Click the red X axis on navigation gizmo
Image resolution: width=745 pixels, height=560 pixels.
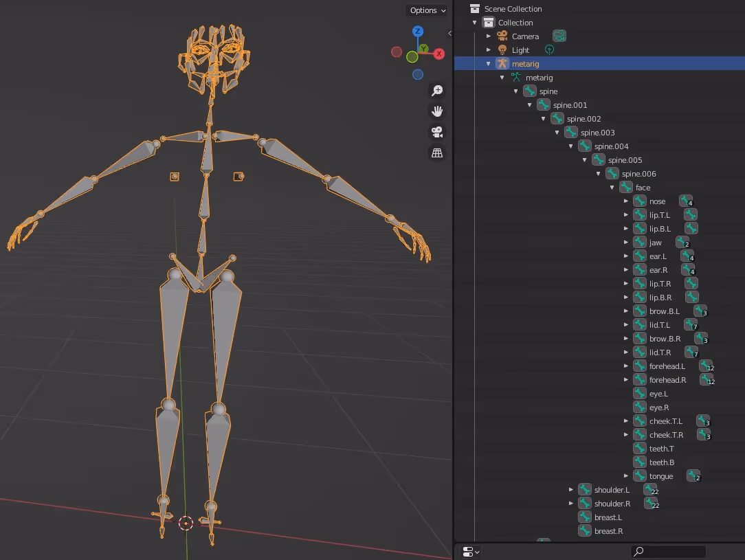click(x=438, y=53)
